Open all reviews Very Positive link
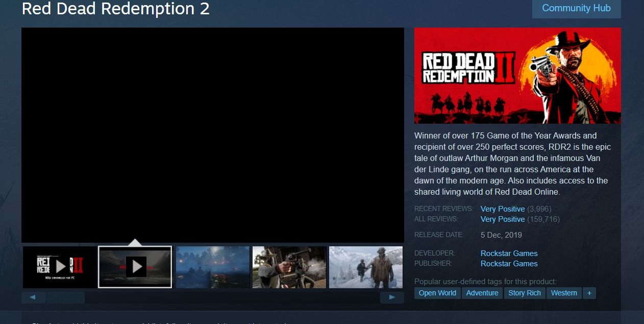Screen dimensions: 644x324 click(503, 219)
